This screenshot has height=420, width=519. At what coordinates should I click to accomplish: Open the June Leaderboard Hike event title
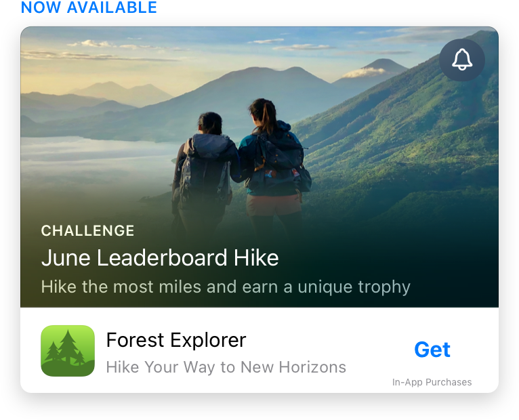[x=160, y=258]
